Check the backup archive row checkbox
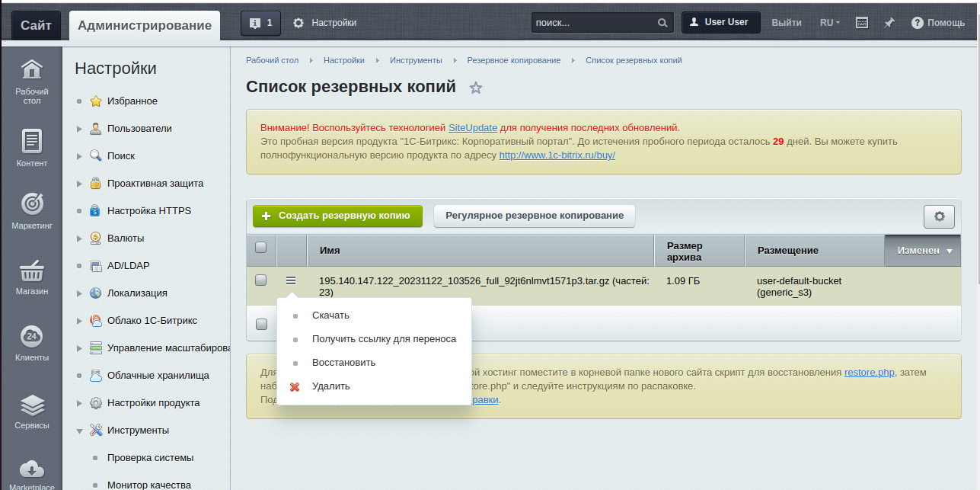Screen dimensions: 980x490 click(x=260, y=280)
